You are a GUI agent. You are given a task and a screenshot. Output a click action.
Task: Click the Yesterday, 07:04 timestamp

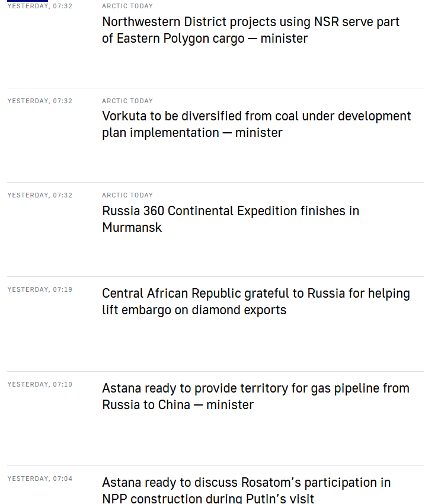(x=40, y=479)
